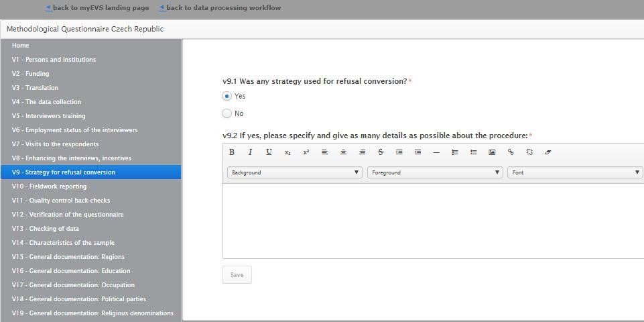Open V8 - Enhancing the interviews, incentives
This screenshot has width=644, height=322.
90,158
